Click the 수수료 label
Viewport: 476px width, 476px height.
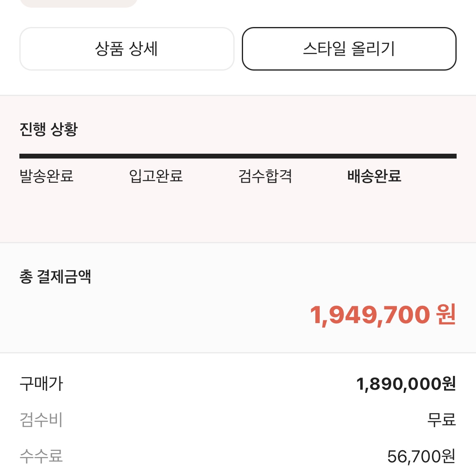coord(41,456)
